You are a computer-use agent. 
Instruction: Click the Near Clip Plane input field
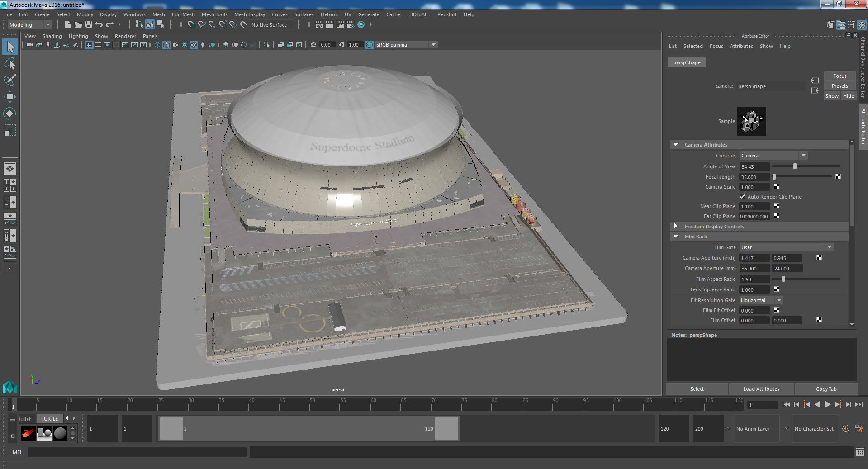[x=754, y=206]
